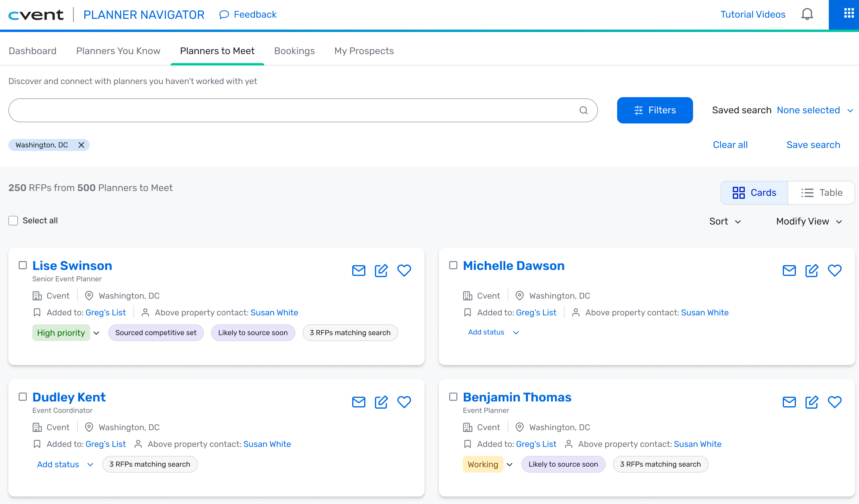Favorite Benjamin Thomas with heart icon
This screenshot has height=504, width=859.
(834, 402)
